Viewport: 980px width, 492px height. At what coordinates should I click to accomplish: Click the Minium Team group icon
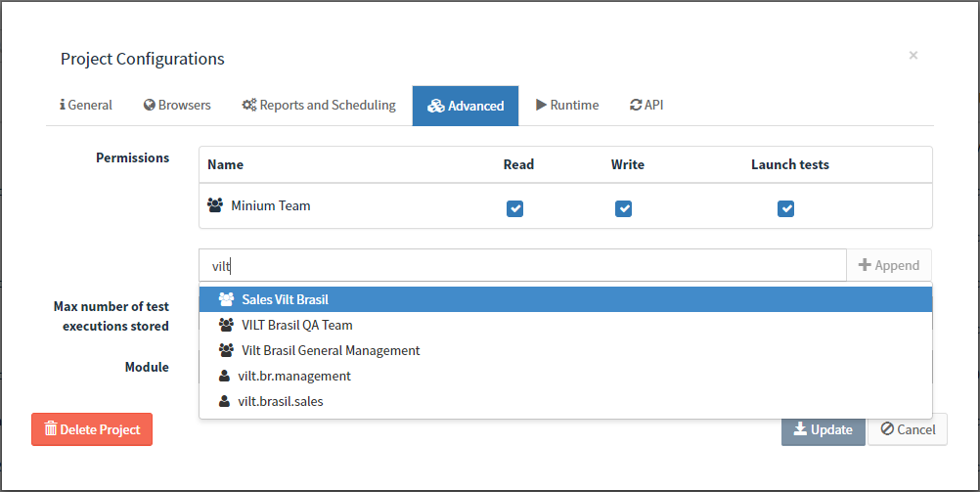(x=215, y=205)
